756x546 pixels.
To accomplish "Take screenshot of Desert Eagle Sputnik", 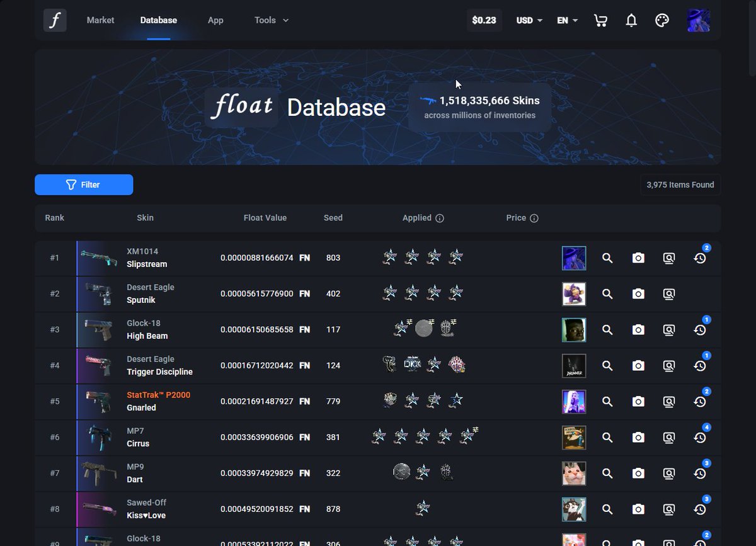I will (638, 294).
